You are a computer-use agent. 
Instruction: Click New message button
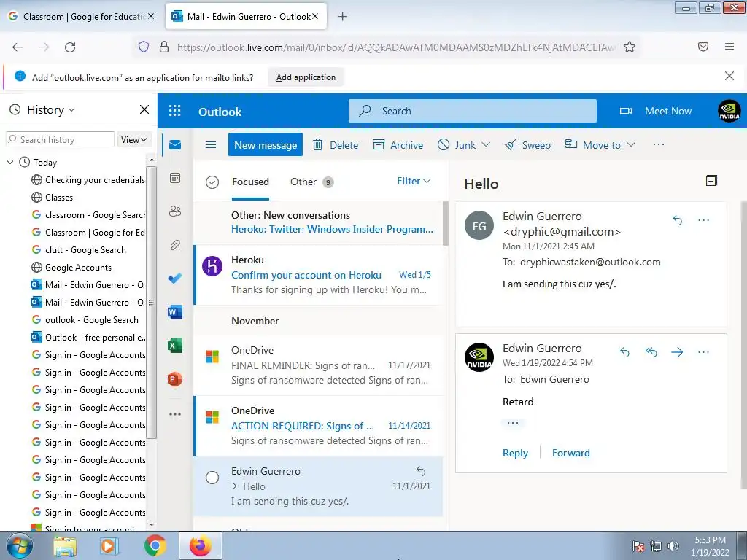point(266,145)
